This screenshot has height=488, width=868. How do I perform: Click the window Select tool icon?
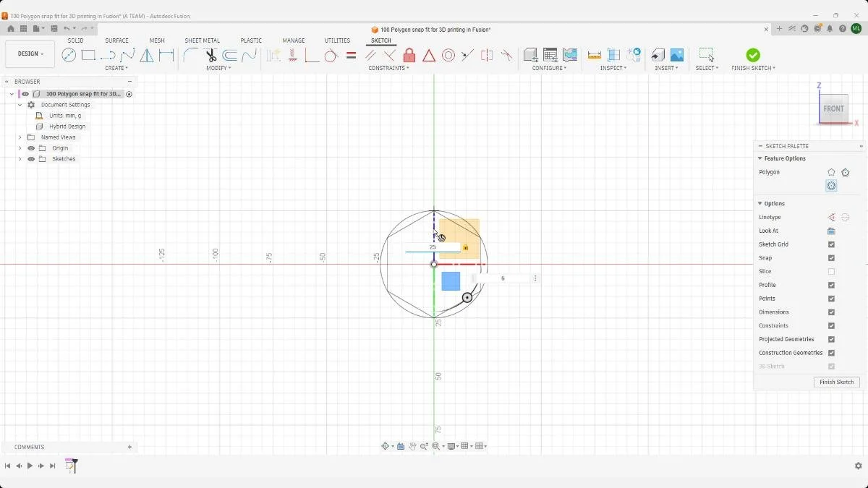[x=707, y=55]
